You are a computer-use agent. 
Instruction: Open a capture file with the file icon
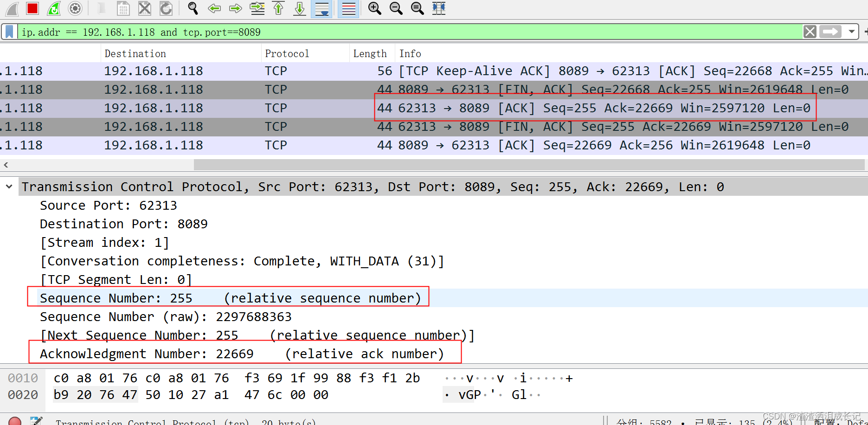point(101,8)
